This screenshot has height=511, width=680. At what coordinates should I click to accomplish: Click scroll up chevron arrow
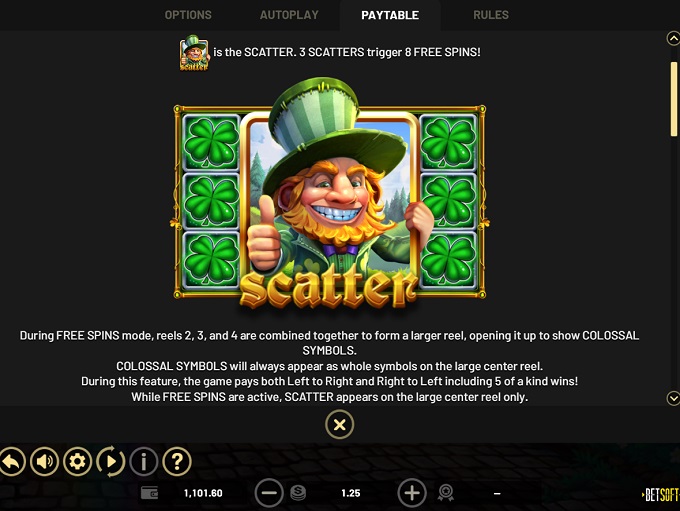pyautogui.click(x=673, y=39)
